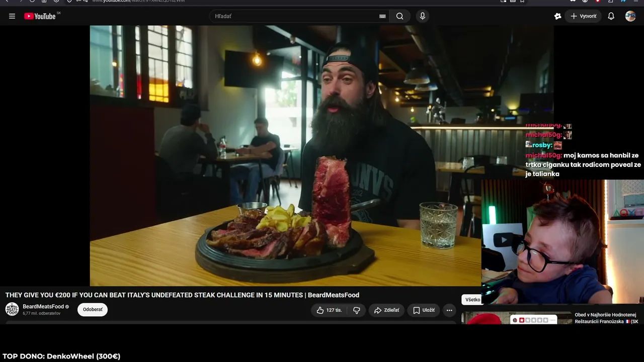
Task: Click the browser address bar URL
Action: (x=138, y=1)
